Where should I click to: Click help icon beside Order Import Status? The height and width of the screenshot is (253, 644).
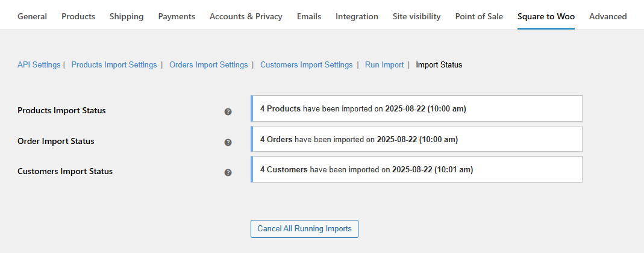(228, 142)
